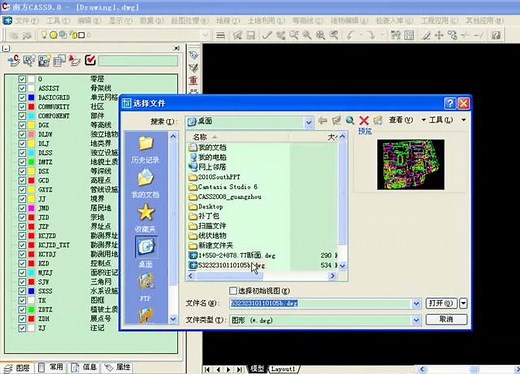Viewport: 520px width, 374px height.
Task: Open the 绘图处理 menu
Action: (190, 21)
